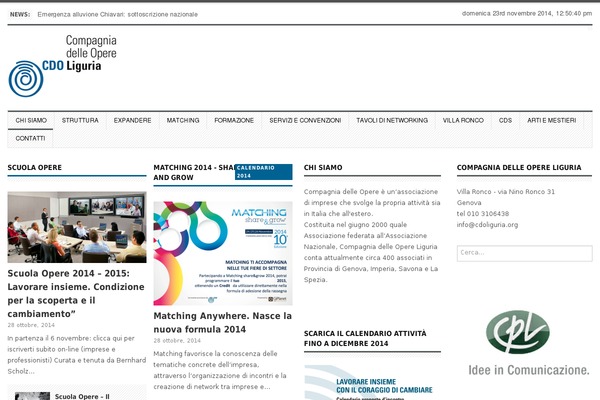Open the CHI SIAMO menu item
The width and height of the screenshot is (600, 400).
31,121
